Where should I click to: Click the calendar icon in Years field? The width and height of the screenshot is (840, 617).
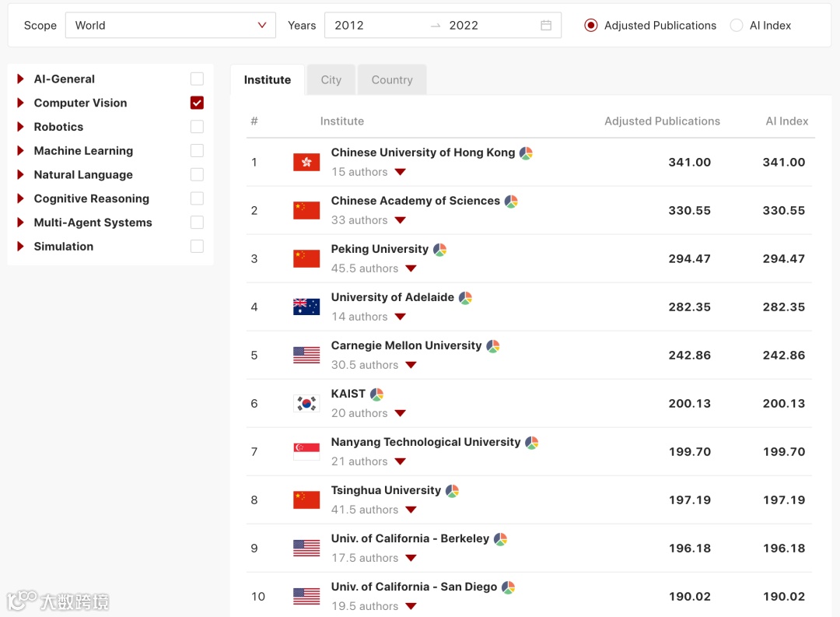click(x=546, y=25)
